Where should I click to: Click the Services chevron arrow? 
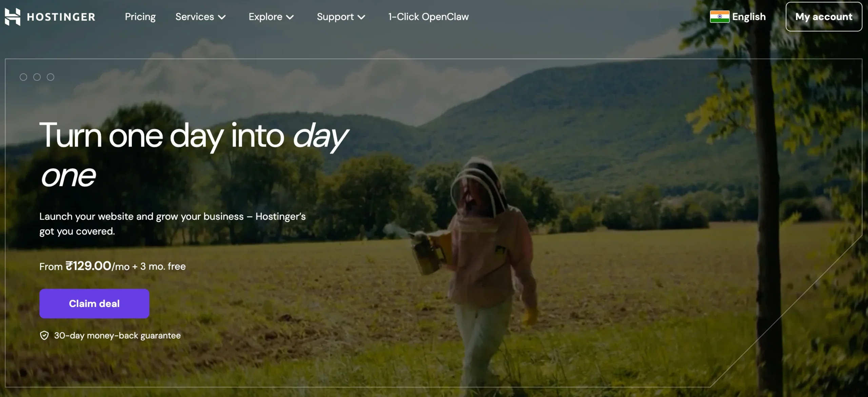[x=222, y=17]
